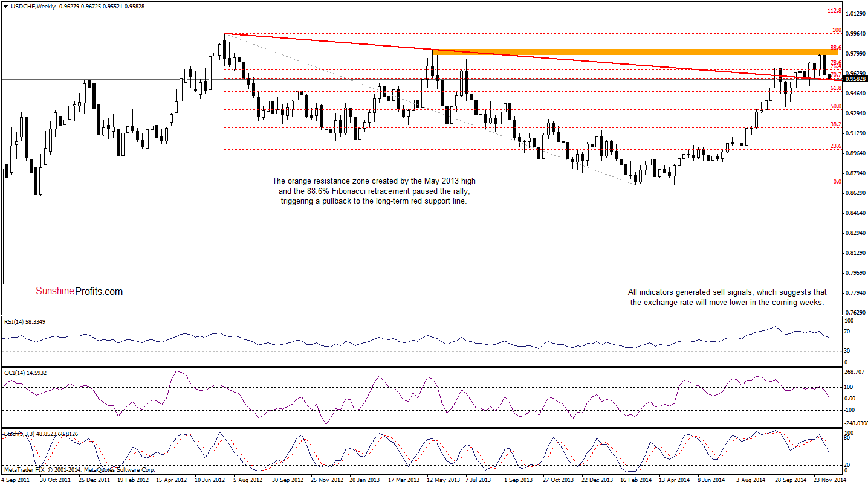Viewport: 868px width, 485px height.
Task: Select the 23.6 Fibonacci retracement label
Action: [836, 146]
